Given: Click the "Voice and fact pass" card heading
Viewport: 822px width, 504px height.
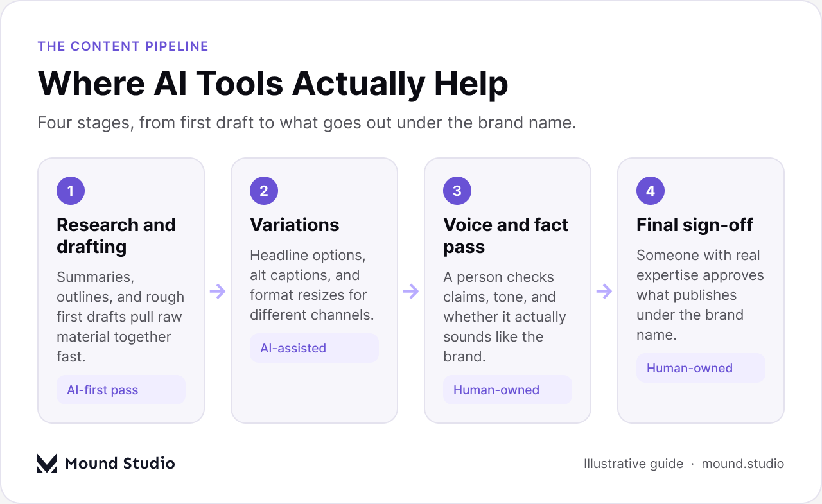Looking at the screenshot, I should (x=506, y=236).
